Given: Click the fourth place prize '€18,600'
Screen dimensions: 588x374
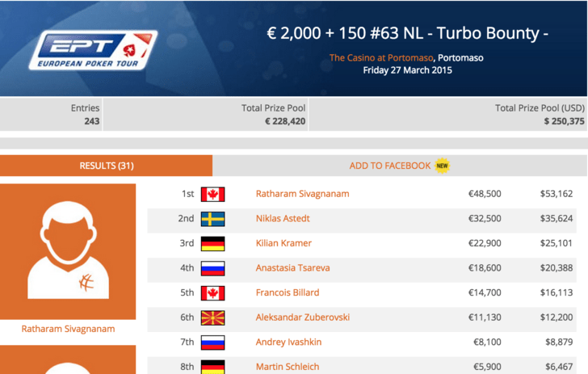Looking at the screenshot, I should coord(485,268).
